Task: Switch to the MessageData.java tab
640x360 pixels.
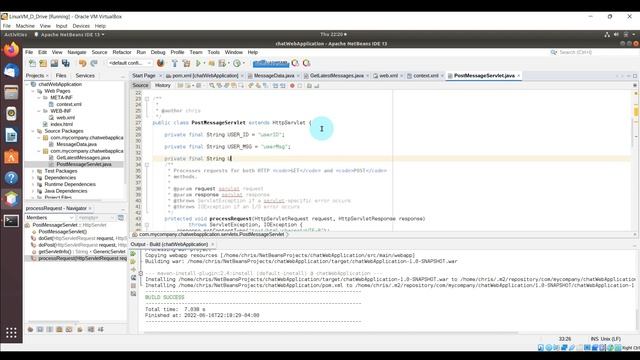Action: [x=274, y=76]
